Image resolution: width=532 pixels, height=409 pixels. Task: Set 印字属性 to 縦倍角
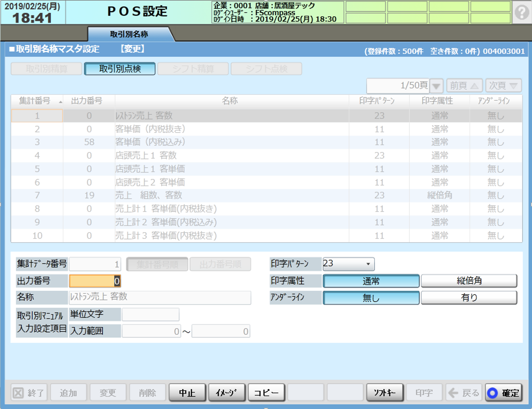pos(469,281)
